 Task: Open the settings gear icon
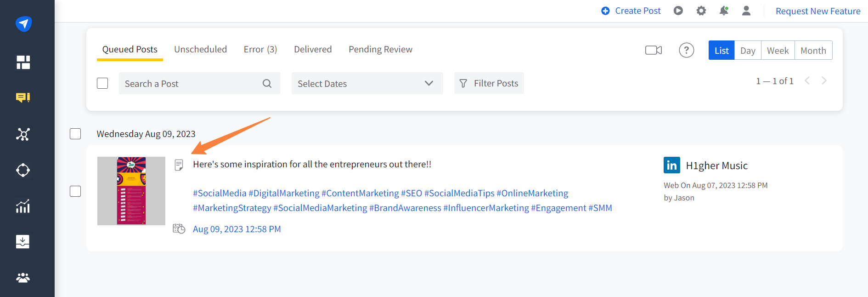click(701, 11)
